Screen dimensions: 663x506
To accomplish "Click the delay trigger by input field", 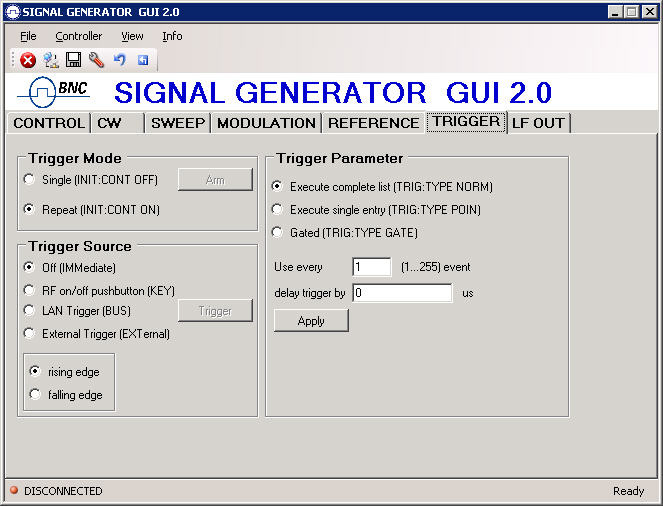I will [403, 293].
